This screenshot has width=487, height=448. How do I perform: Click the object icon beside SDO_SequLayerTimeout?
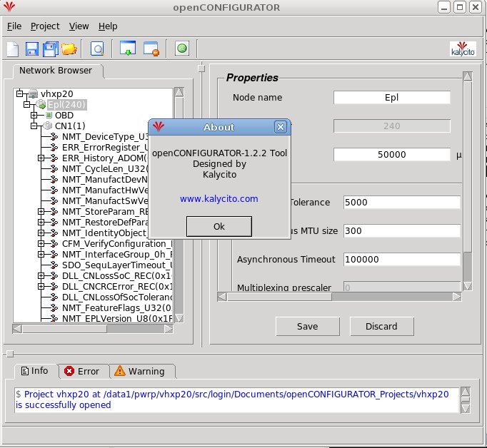(x=54, y=265)
